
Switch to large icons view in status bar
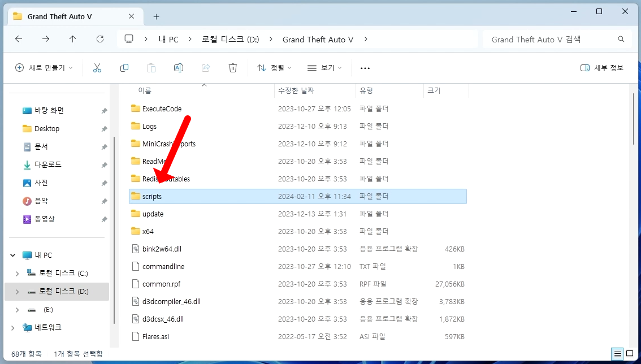[x=630, y=354]
